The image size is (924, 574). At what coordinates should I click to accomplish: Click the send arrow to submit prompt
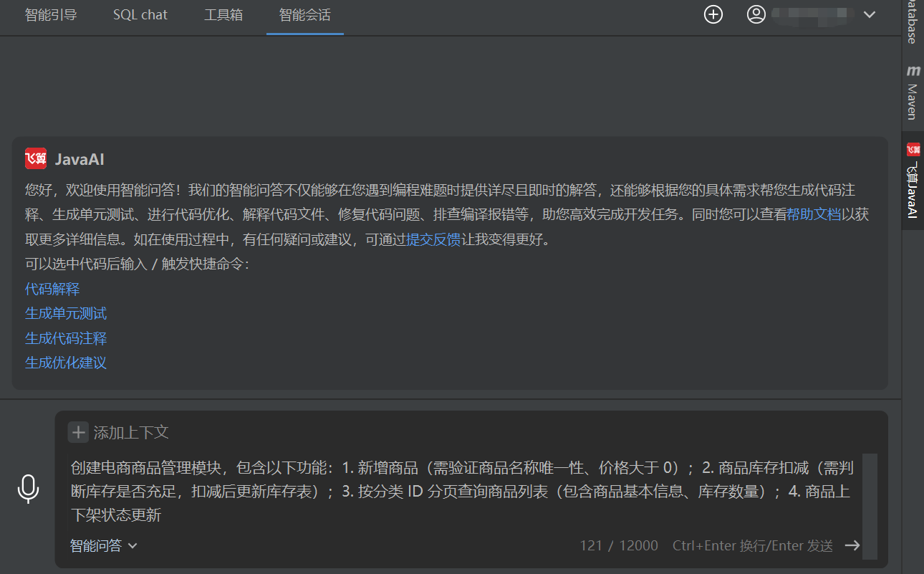[x=852, y=545]
